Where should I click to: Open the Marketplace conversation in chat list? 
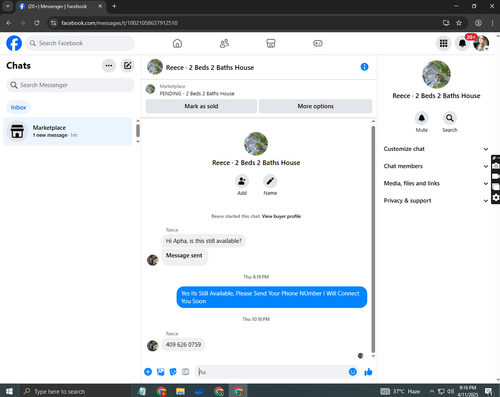(x=68, y=131)
